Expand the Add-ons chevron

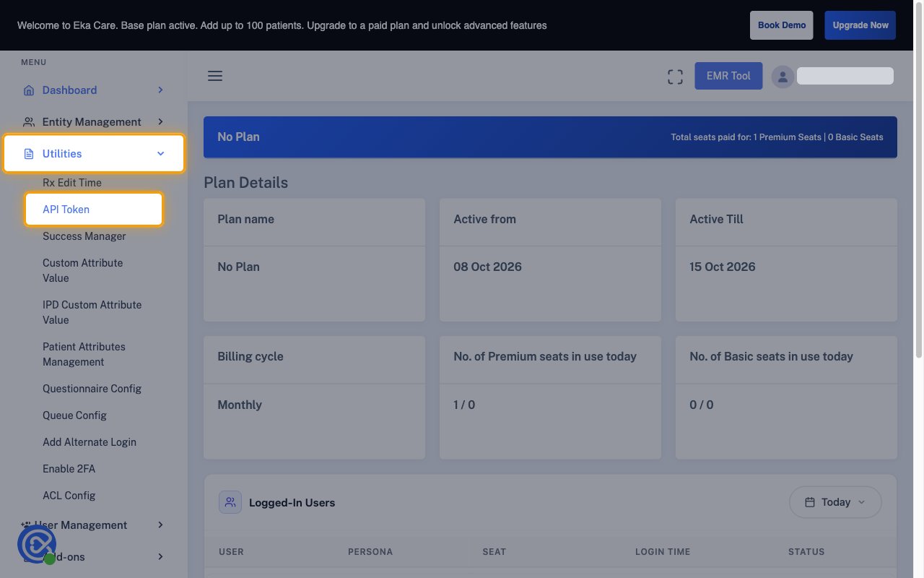tap(160, 557)
